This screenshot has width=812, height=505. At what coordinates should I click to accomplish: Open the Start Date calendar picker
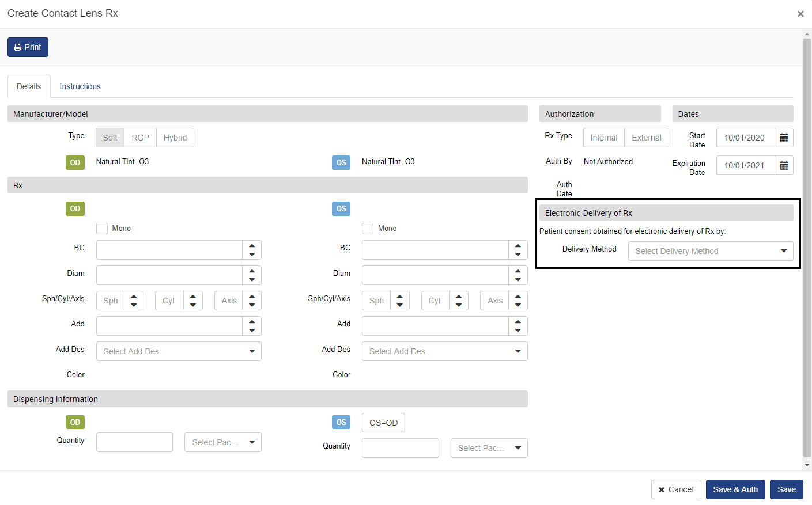784,138
